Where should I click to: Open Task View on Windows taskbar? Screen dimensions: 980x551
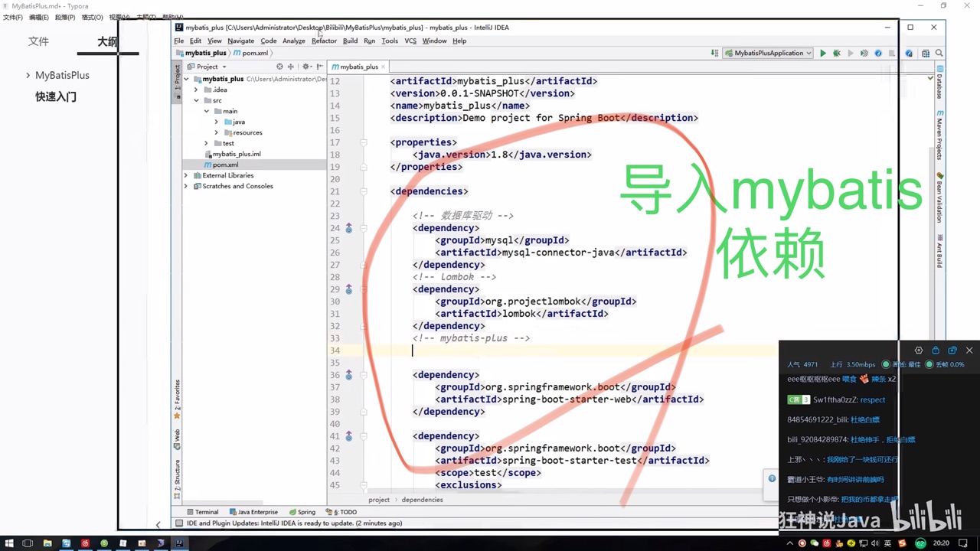pos(28,543)
